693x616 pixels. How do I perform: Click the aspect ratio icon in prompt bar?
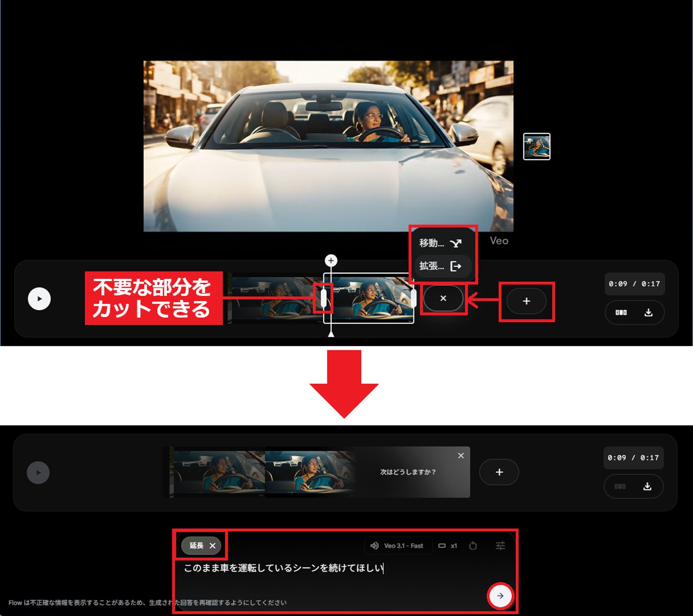pyautogui.click(x=442, y=546)
